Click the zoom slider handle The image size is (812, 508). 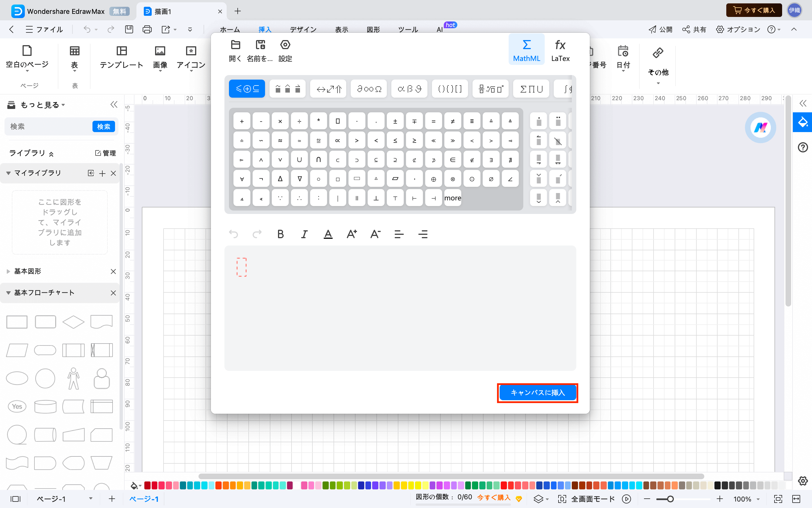point(670,499)
